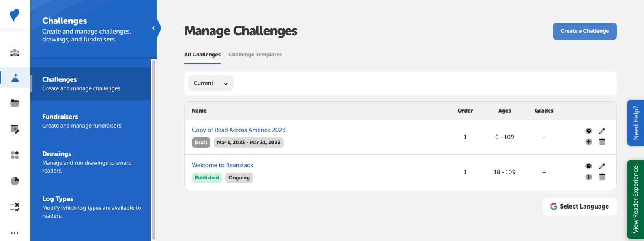644x241 pixels.
Task: Click the Order column header
Action: (x=465, y=111)
